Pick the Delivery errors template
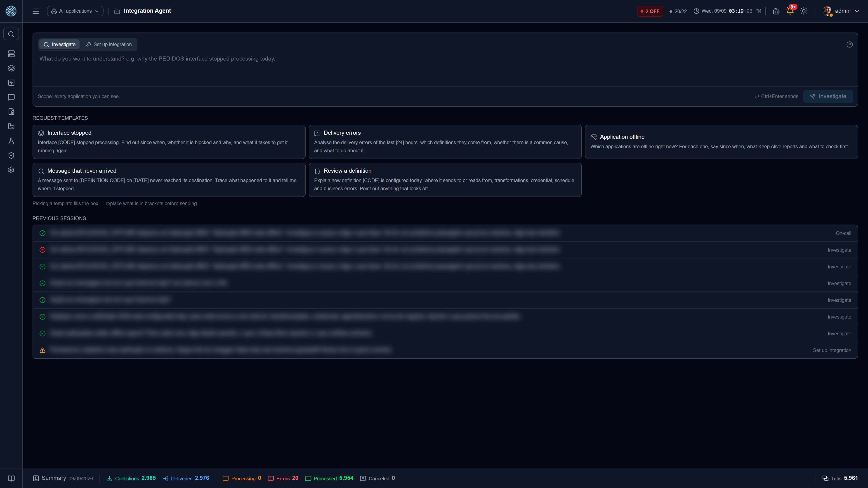The width and height of the screenshot is (868, 488). [x=445, y=142]
